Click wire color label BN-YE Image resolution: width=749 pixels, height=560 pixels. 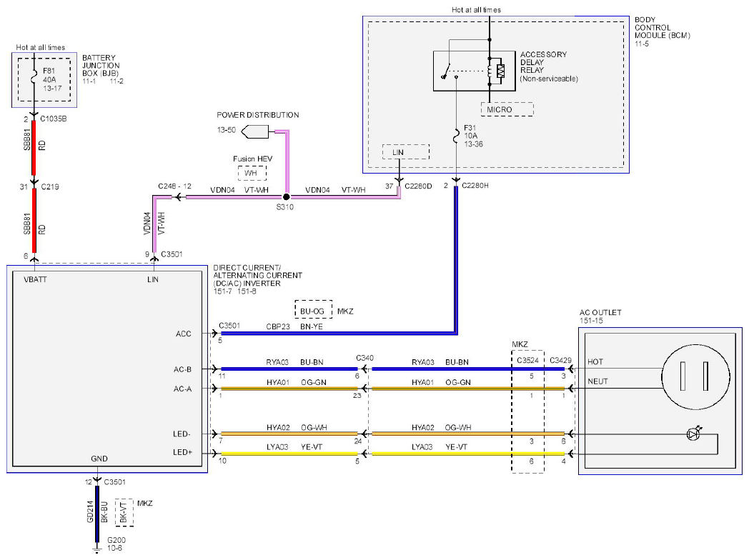[312, 326]
